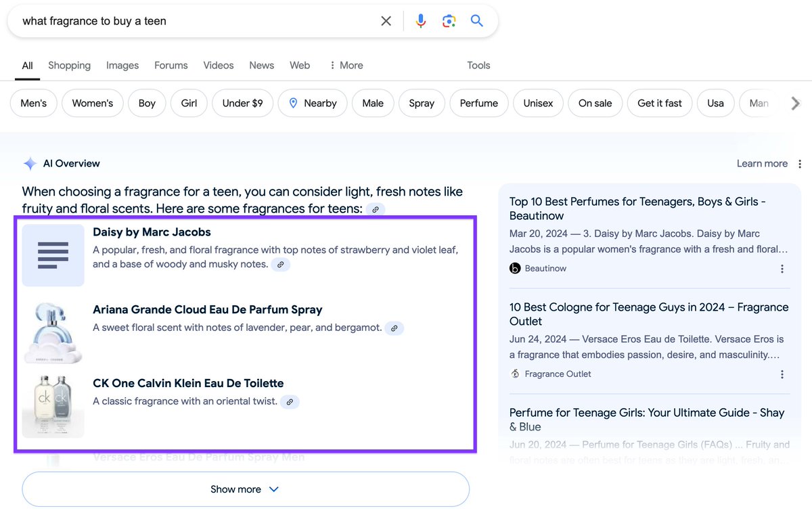Open the More search tabs dropdown
This screenshot has height=515, width=812.
pyautogui.click(x=346, y=66)
